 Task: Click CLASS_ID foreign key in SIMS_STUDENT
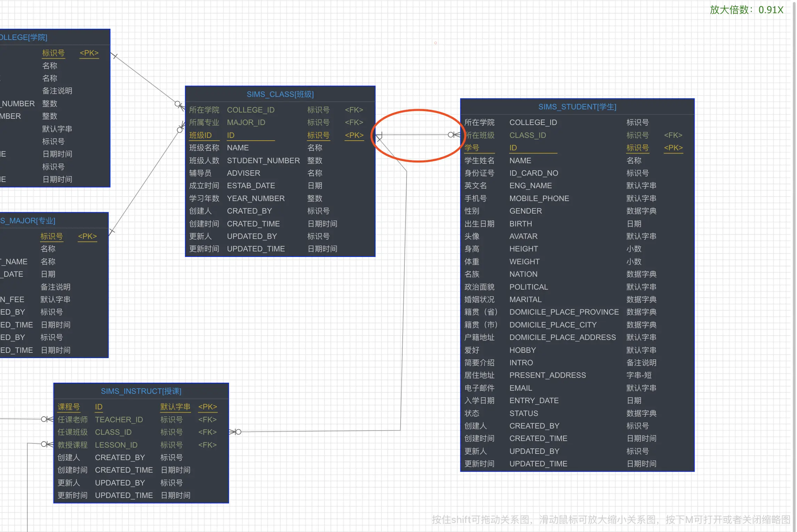coord(527,135)
